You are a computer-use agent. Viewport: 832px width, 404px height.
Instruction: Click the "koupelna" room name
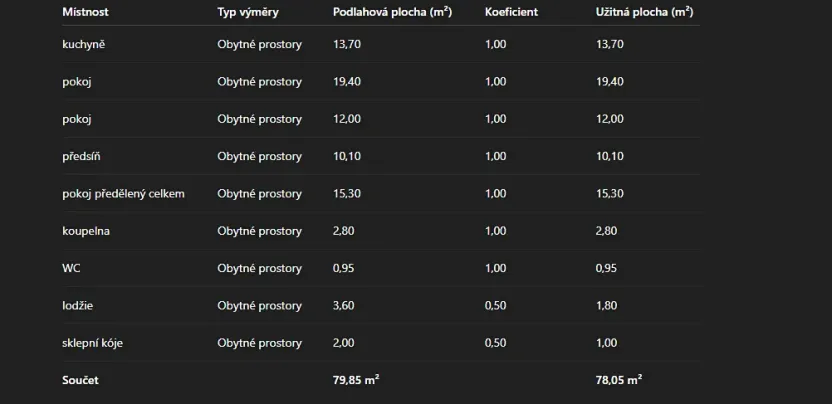[86, 231]
